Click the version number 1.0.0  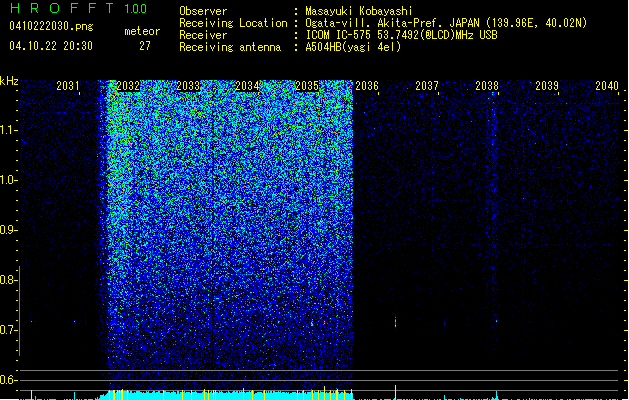click(136, 9)
